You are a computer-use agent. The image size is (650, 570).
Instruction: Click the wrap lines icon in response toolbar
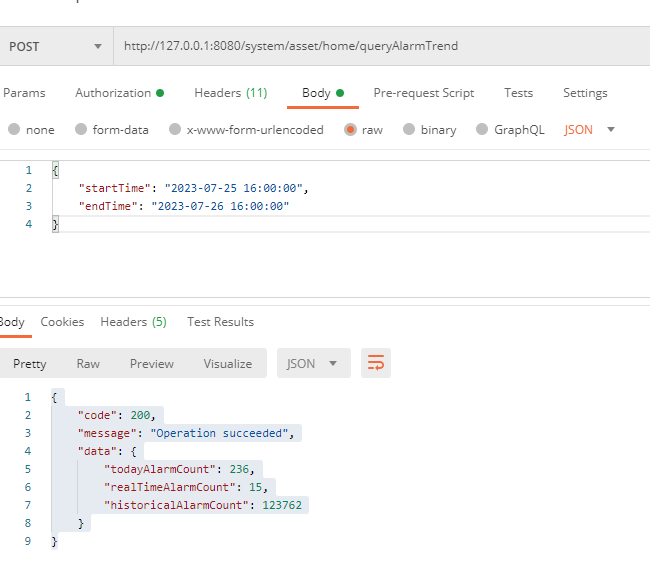point(376,363)
